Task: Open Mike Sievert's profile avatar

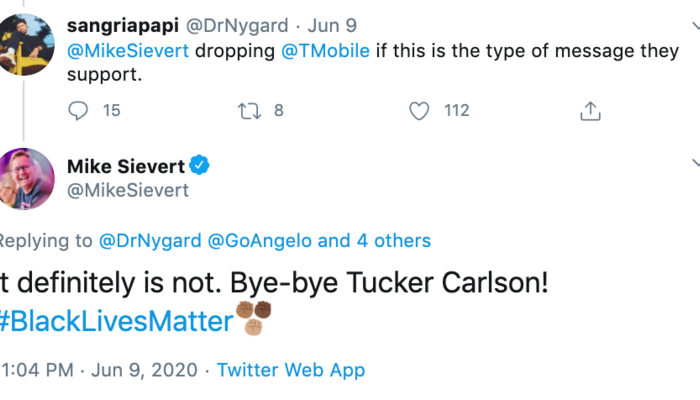Action: tap(27, 178)
